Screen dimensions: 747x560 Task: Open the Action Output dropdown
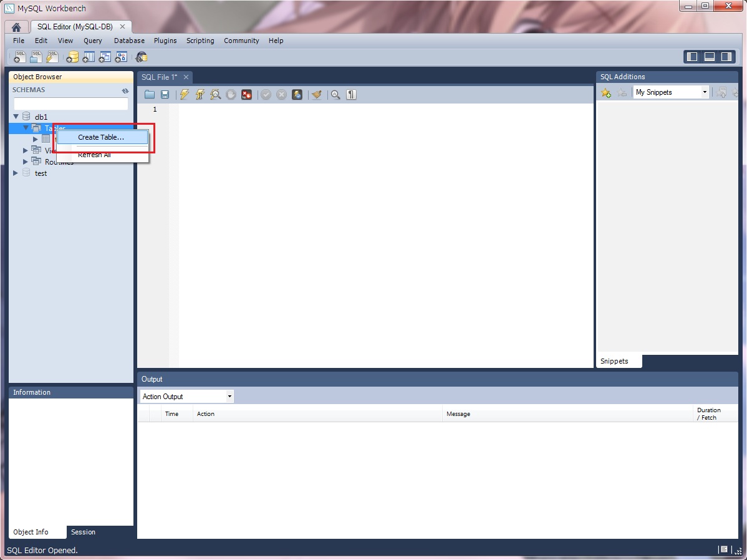pyautogui.click(x=186, y=397)
